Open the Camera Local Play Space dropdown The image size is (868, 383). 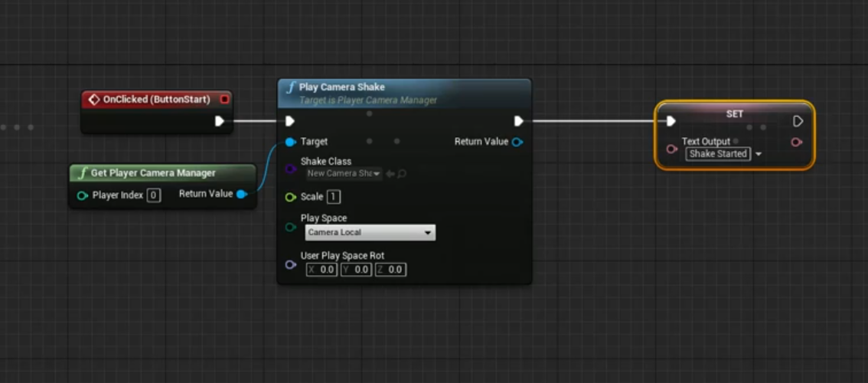pos(370,233)
